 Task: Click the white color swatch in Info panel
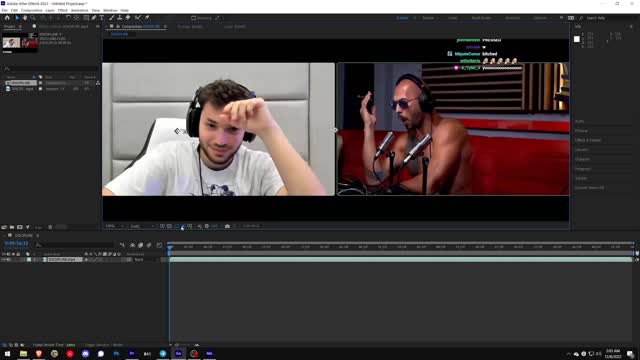(x=577, y=39)
